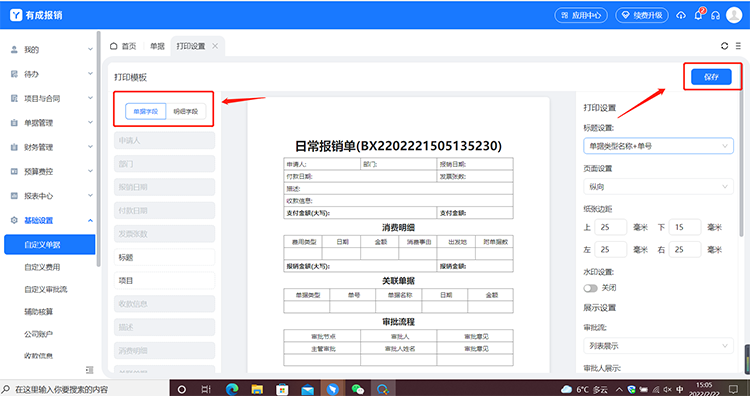Click the right margin 右 input field
Screen dimensions: 750x396
[685, 250]
